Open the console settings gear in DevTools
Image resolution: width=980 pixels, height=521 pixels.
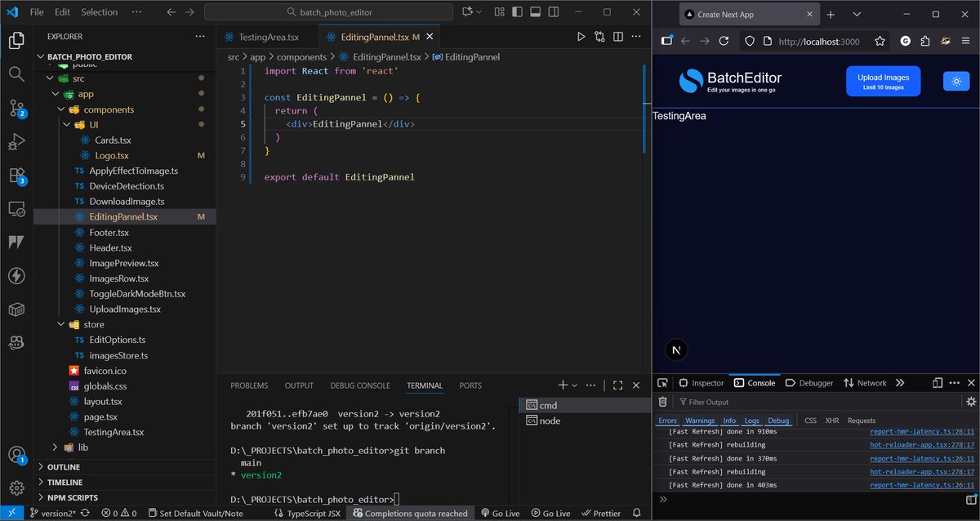pos(971,402)
